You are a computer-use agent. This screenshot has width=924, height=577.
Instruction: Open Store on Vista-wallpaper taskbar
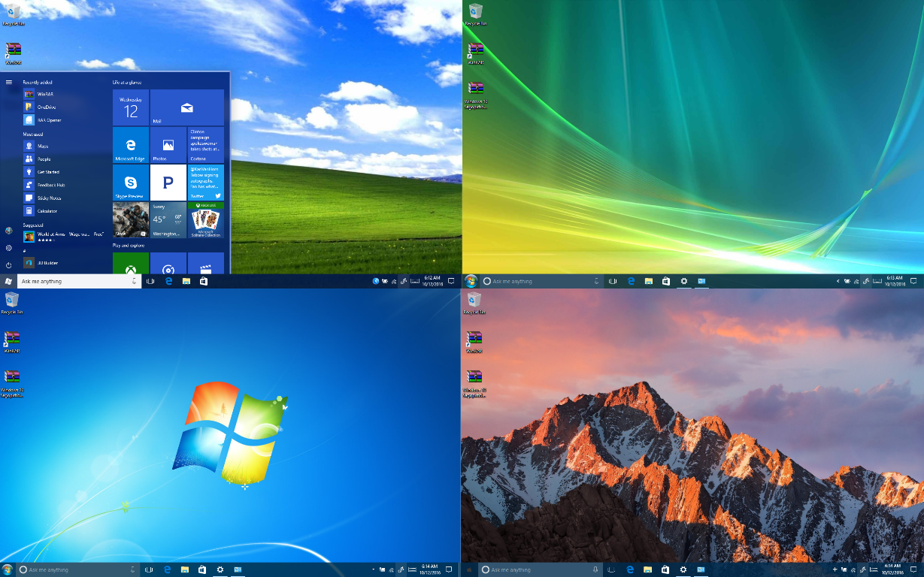click(665, 281)
